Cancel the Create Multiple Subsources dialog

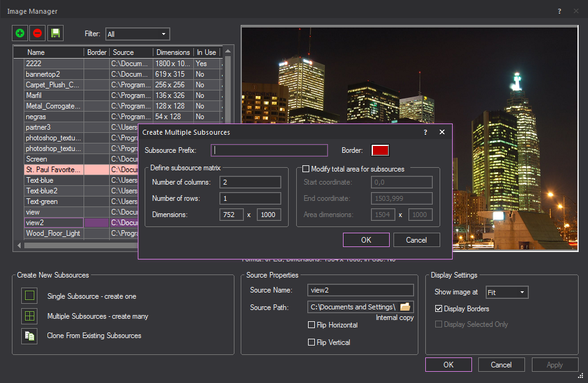(x=417, y=240)
